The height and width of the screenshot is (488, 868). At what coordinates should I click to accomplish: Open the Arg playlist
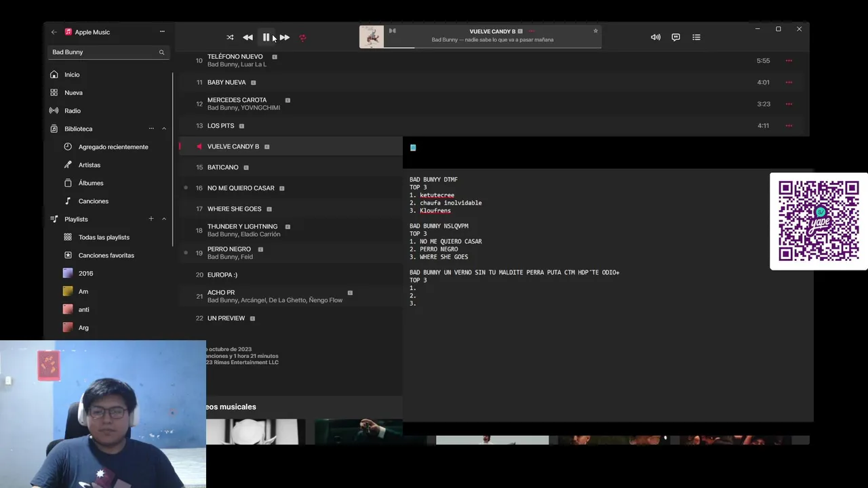[83, 327]
